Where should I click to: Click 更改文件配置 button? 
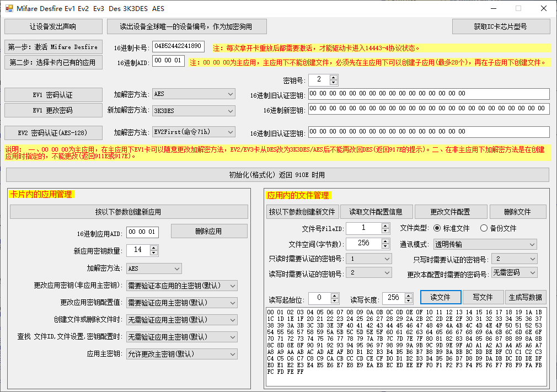pos(451,212)
